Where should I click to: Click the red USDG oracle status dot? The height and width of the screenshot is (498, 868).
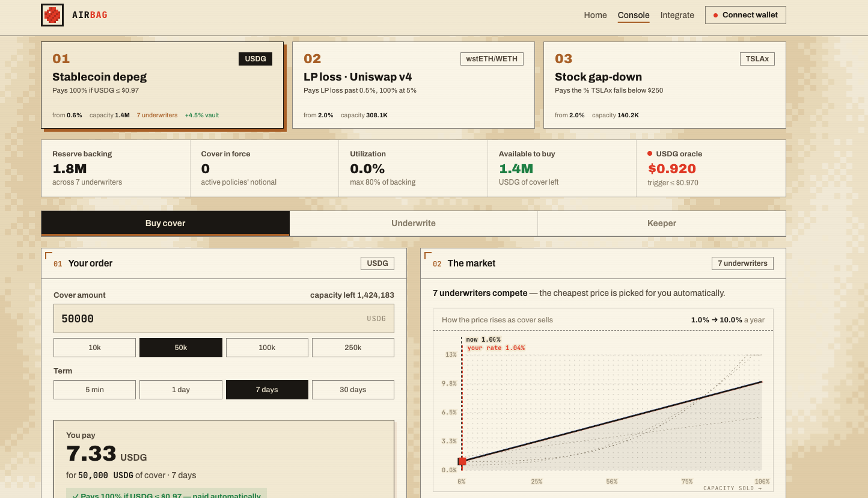click(650, 153)
